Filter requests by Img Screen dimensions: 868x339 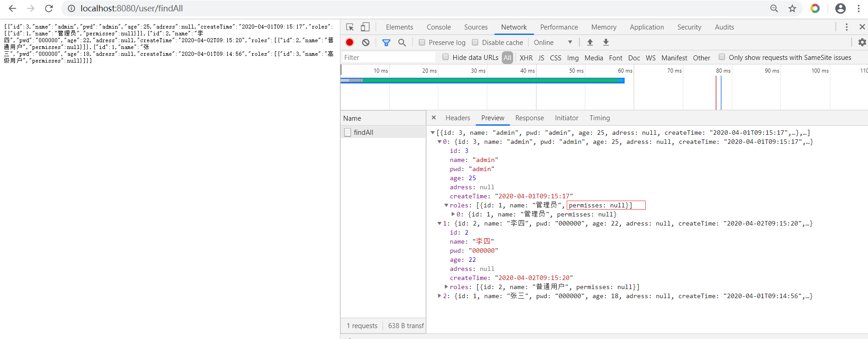pyautogui.click(x=573, y=58)
